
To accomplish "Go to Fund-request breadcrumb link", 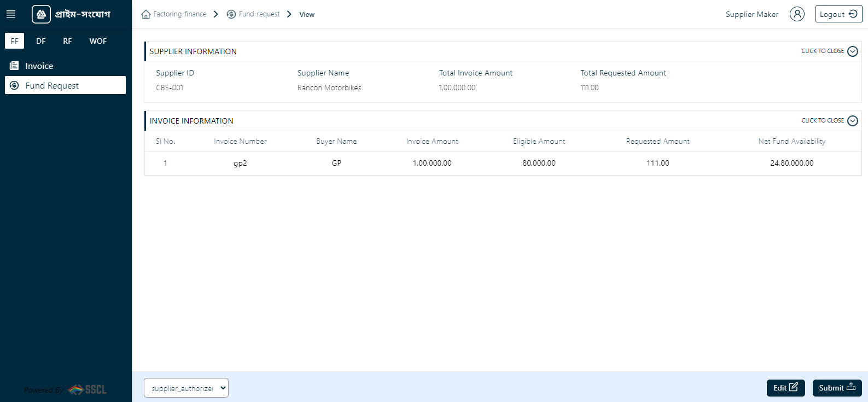I will tap(259, 14).
